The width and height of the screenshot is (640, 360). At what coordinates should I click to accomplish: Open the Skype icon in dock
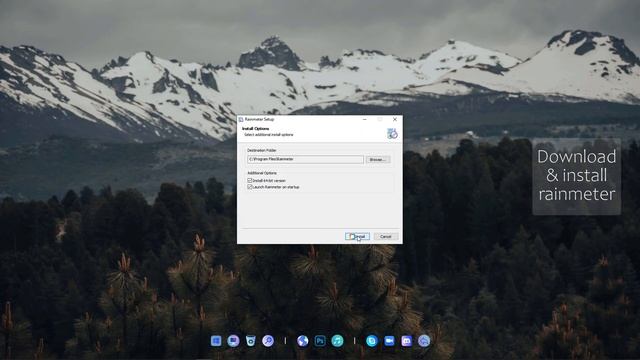(x=371, y=341)
